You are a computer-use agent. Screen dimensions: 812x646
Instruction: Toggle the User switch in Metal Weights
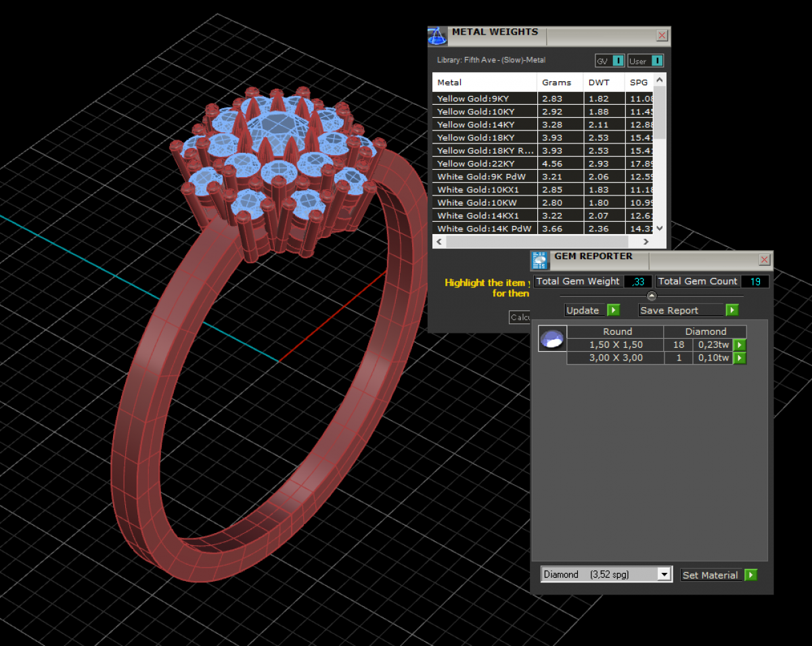656,61
